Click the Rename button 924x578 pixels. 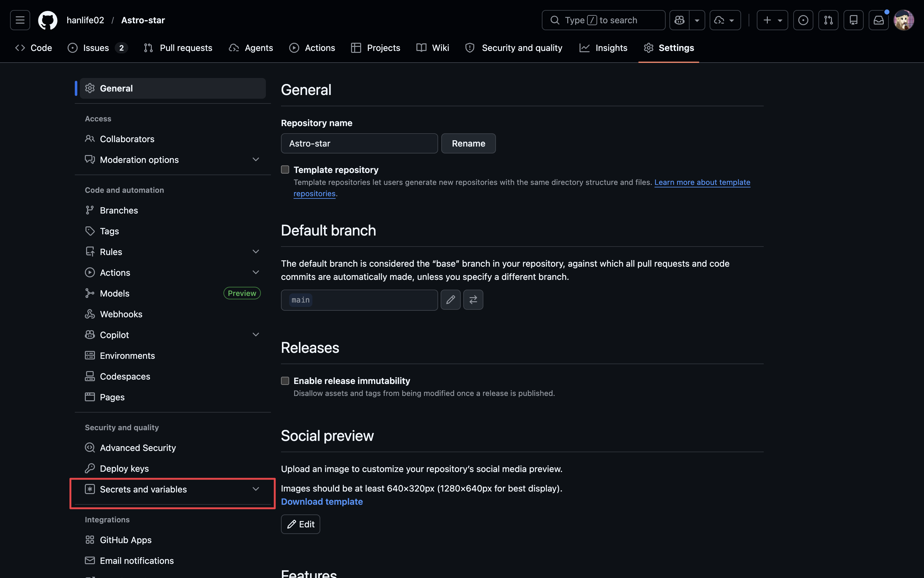pos(468,143)
